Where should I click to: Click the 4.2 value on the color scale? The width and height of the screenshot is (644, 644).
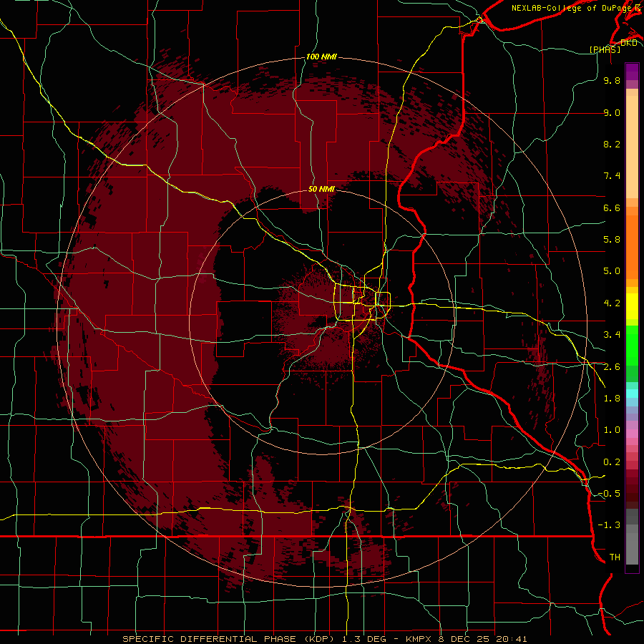[x=612, y=303]
